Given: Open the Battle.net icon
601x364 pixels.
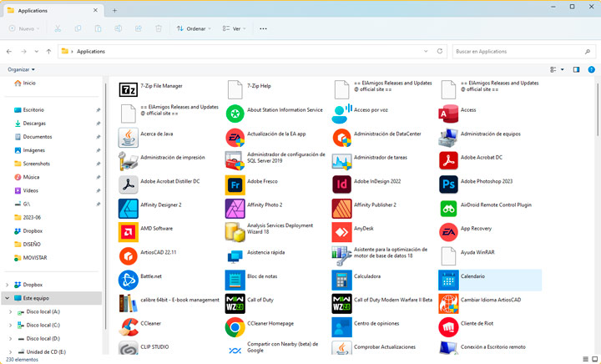Looking at the screenshot, I should click(x=128, y=280).
